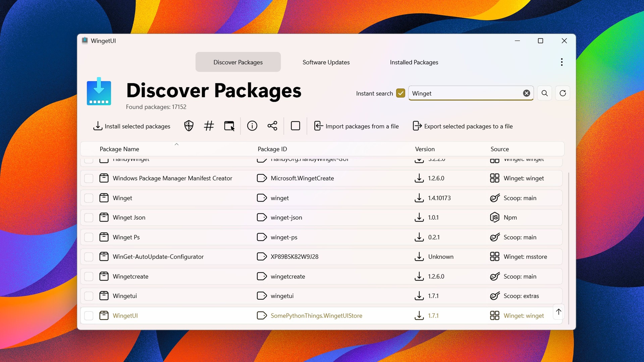
Task: Minimize the WingetUI window
Action: coord(517,41)
